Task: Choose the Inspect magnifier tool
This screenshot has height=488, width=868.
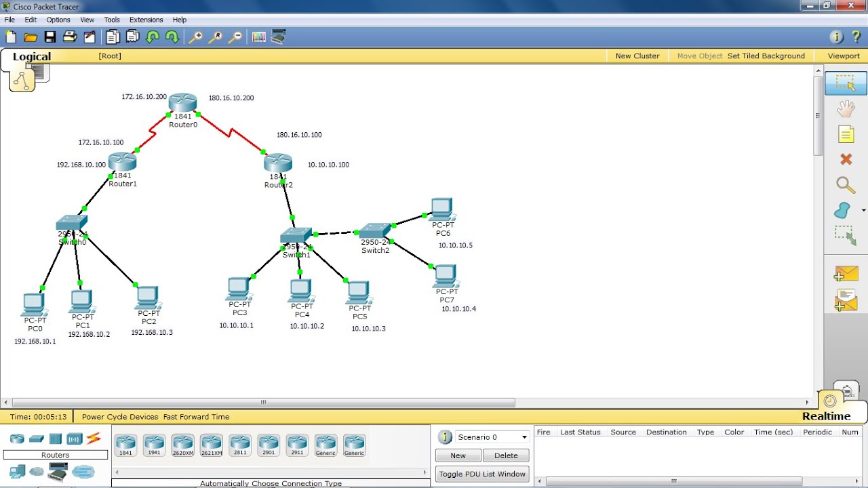Action: click(x=846, y=184)
